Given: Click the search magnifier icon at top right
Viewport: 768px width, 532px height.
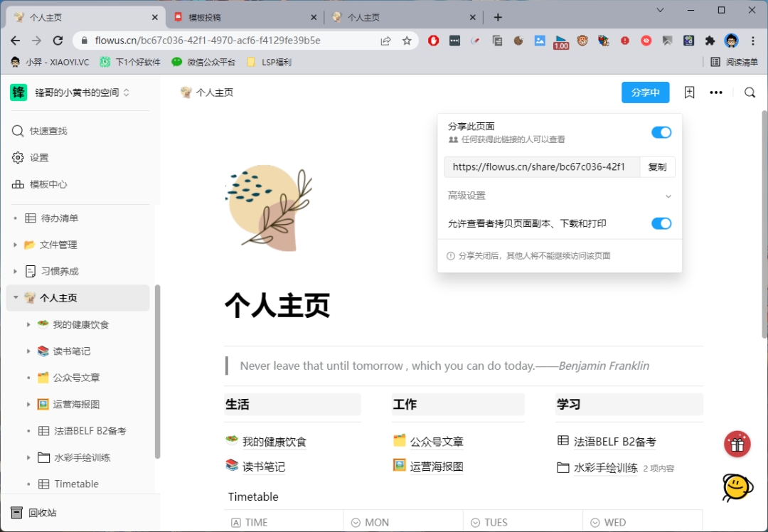Looking at the screenshot, I should pos(750,92).
